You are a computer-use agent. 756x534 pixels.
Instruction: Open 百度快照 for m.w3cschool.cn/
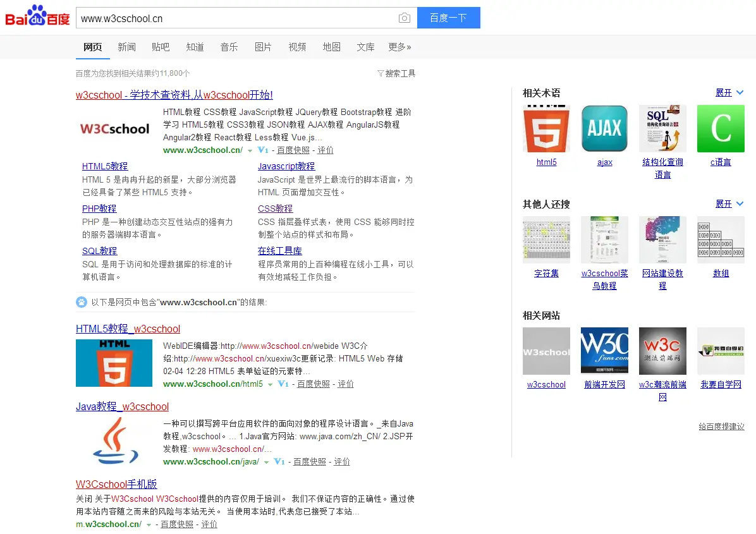[x=177, y=524]
